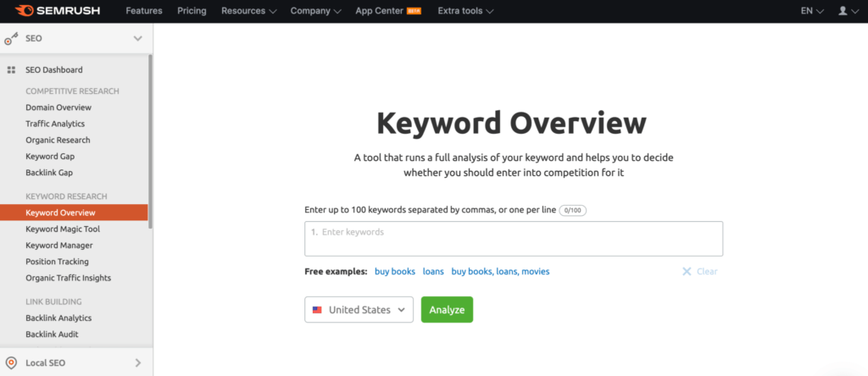Click the sidebar vertical scrollbar
Viewport: 868px width, 376px height.
click(x=151, y=141)
